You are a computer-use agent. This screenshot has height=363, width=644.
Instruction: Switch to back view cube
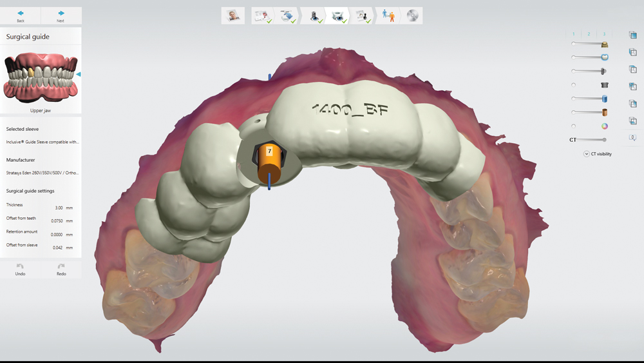(632, 86)
